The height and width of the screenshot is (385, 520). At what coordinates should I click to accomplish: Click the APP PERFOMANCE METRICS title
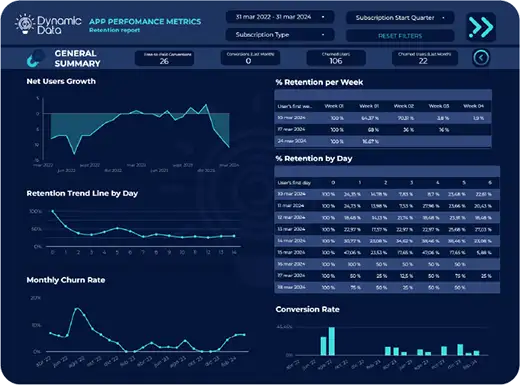(145, 22)
